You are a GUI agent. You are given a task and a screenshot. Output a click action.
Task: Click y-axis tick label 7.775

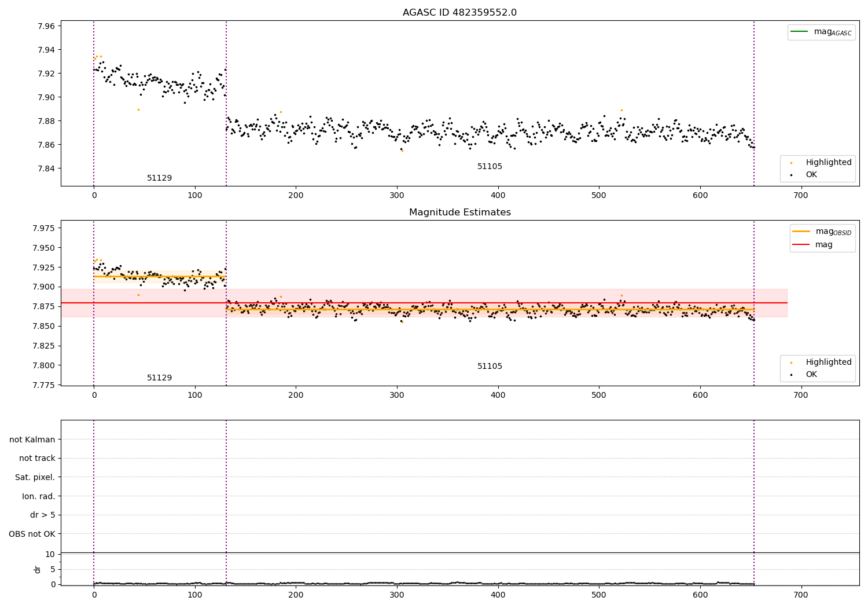[43, 385]
